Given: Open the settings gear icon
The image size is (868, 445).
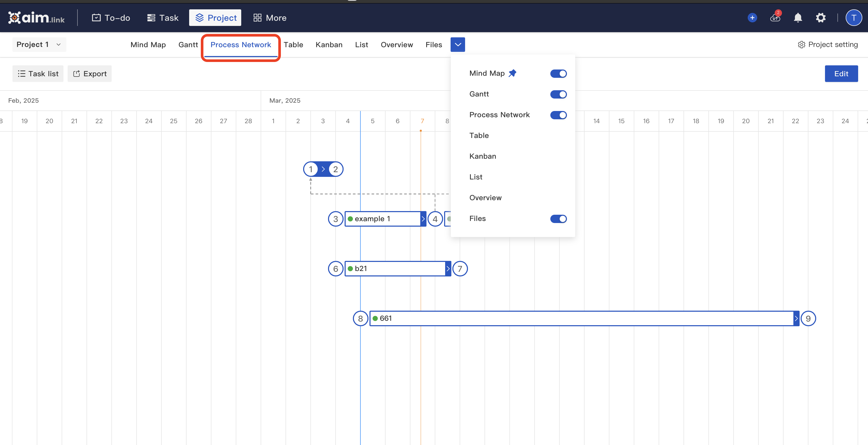Looking at the screenshot, I should (821, 18).
